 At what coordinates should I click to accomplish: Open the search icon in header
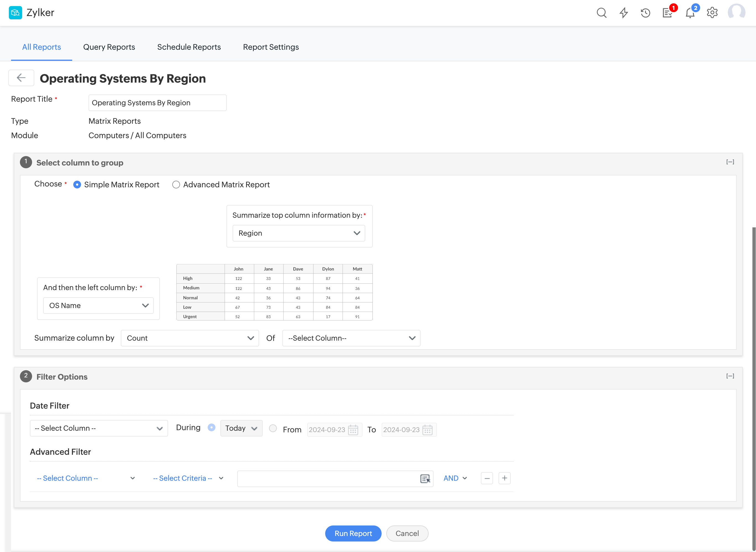(x=601, y=13)
